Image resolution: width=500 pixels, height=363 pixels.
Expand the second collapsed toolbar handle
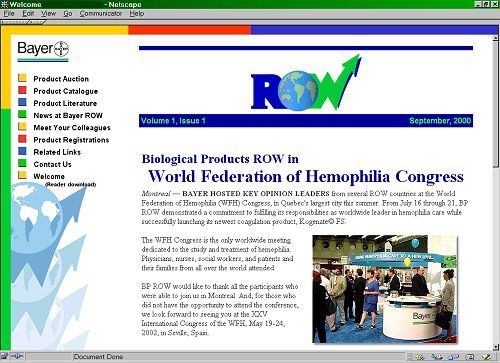click(x=37, y=22)
